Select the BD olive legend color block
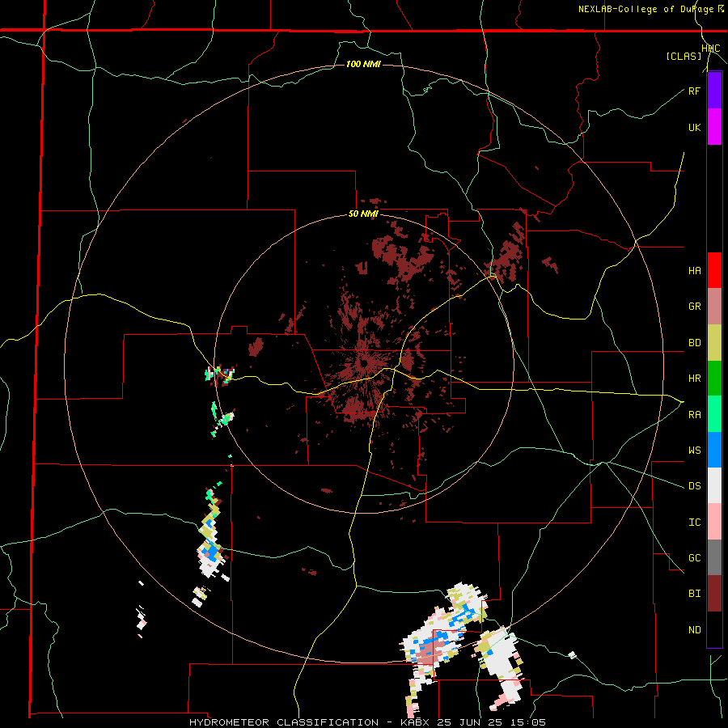The height and width of the screenshot is (728, 728). point(714,342)
